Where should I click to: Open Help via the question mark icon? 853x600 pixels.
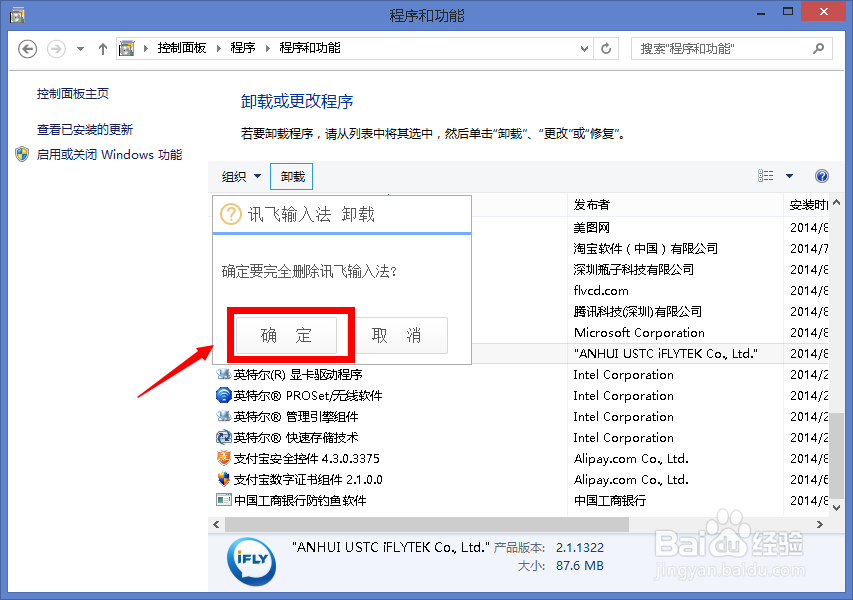coord(822,176)
